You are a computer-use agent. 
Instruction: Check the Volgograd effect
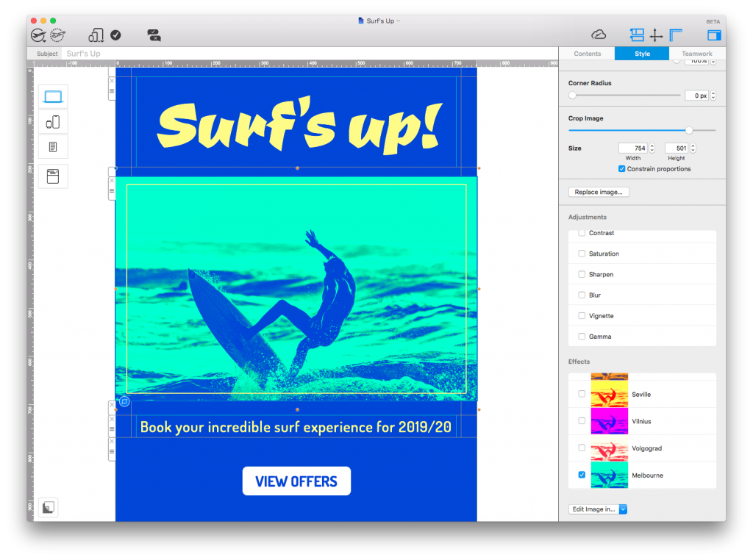click(582, 448)
